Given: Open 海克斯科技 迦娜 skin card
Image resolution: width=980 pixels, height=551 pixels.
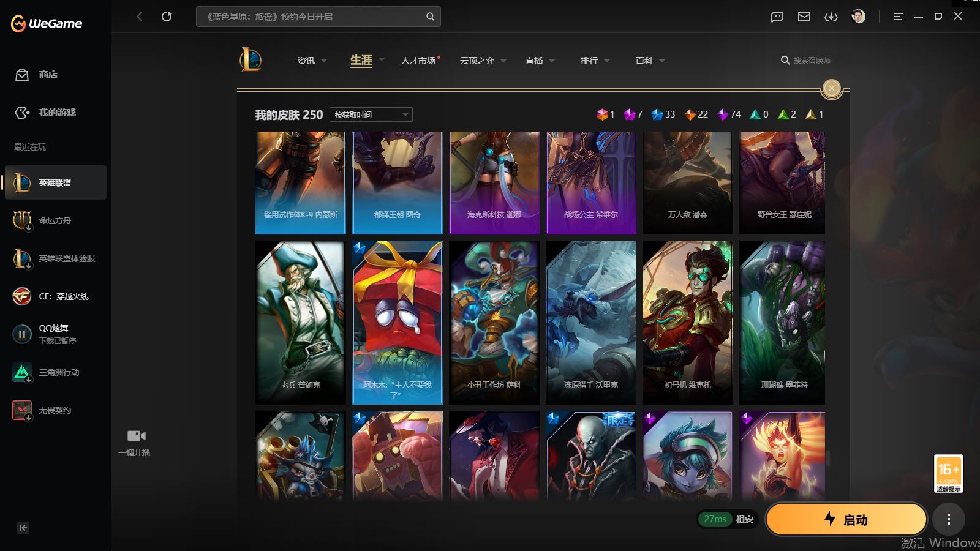Looking at the screenshot, I should [x=494, y=182].
